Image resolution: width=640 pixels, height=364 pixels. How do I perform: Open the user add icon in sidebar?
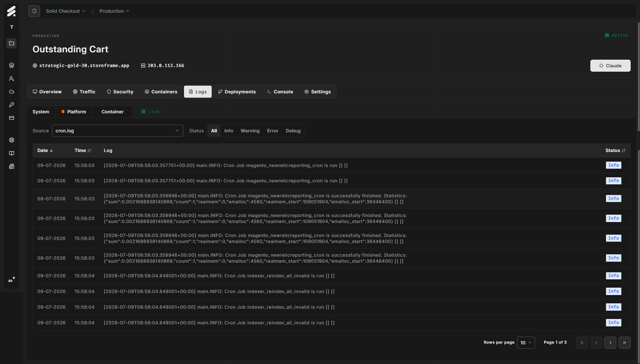[x=11, y=79]
